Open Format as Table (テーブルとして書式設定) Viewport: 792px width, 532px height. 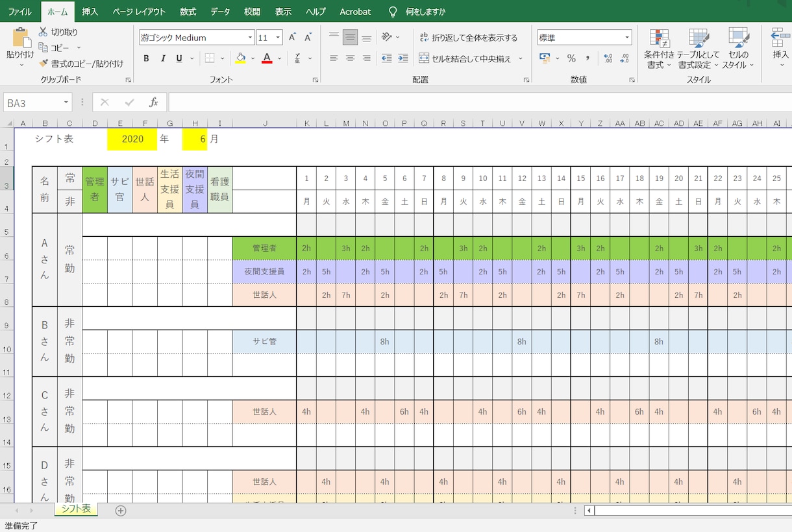(x=699, y=49)
